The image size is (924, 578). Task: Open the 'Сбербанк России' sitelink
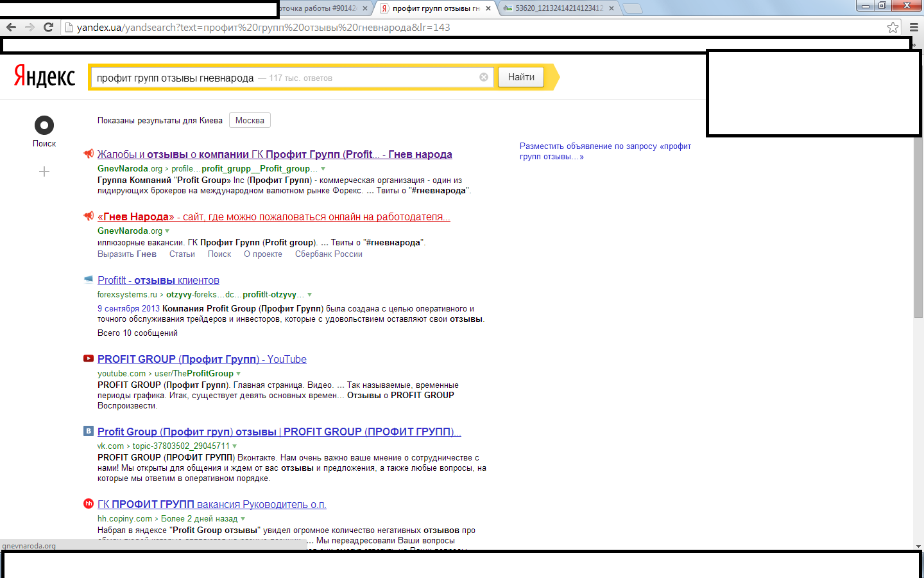click(329, 254)
